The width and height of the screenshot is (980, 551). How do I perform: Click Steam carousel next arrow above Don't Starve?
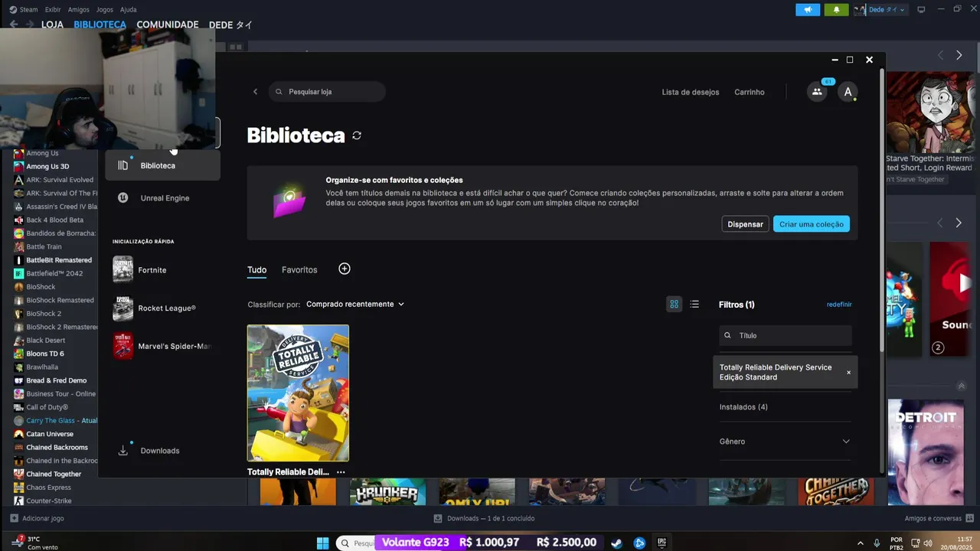[959, 55]
